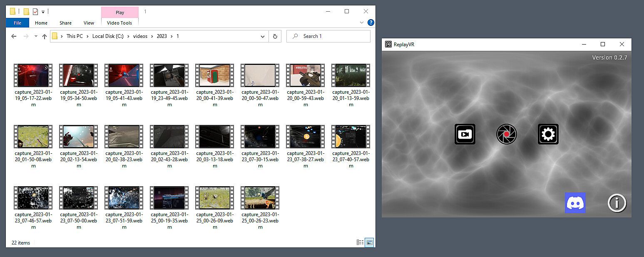
Task: Click the red record shutter icon
Action: (x=506, y=134)
